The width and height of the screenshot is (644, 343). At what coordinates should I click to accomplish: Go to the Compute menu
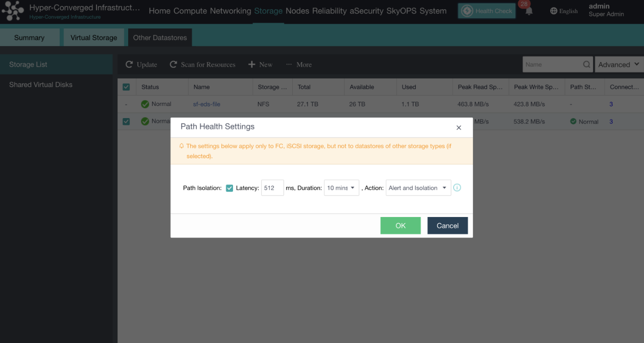(x=190, y=11)
